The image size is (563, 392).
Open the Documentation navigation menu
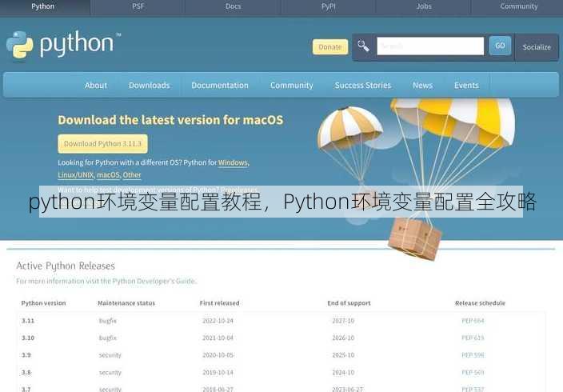[220, 86]
